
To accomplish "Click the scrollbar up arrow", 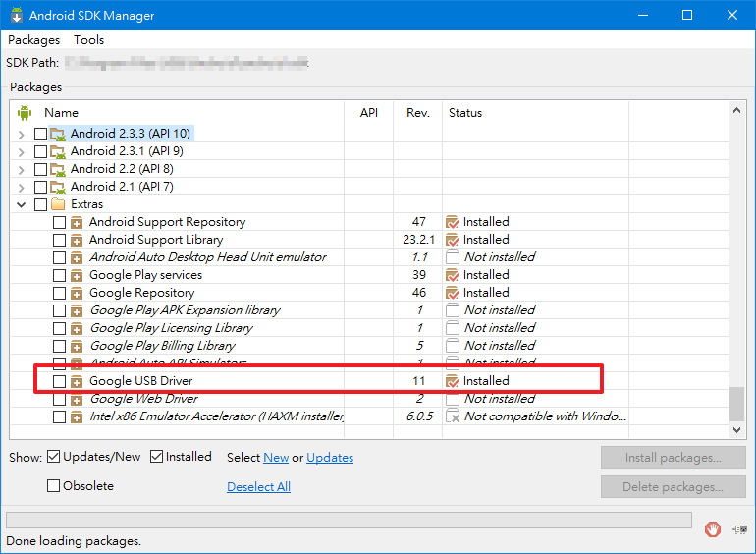I will 736,110.
